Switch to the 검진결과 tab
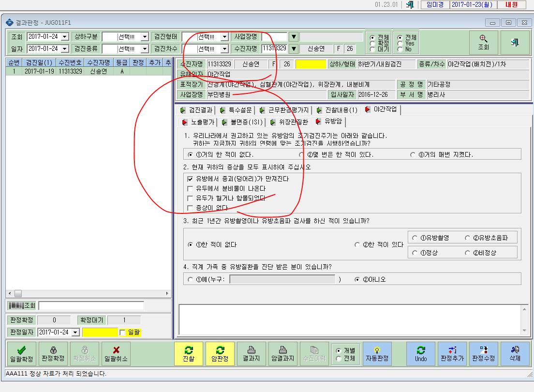This screenshot has width=534, height=392. coord(197,110)
